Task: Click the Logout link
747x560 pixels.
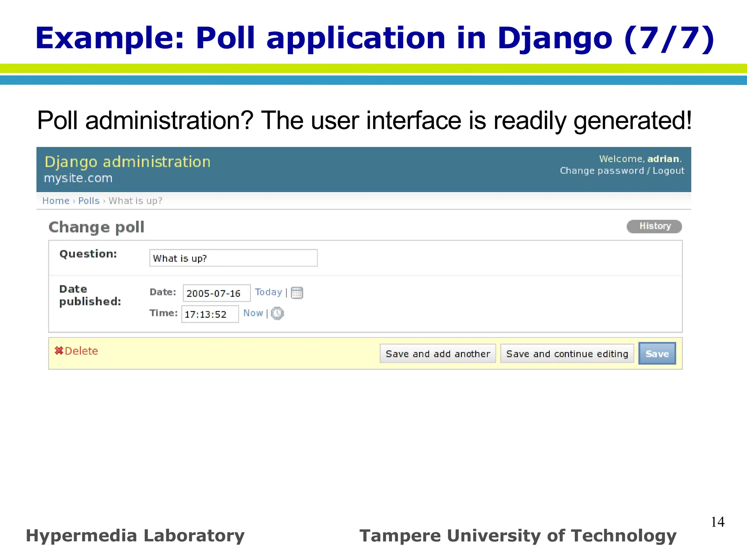Action: (668, 171)
